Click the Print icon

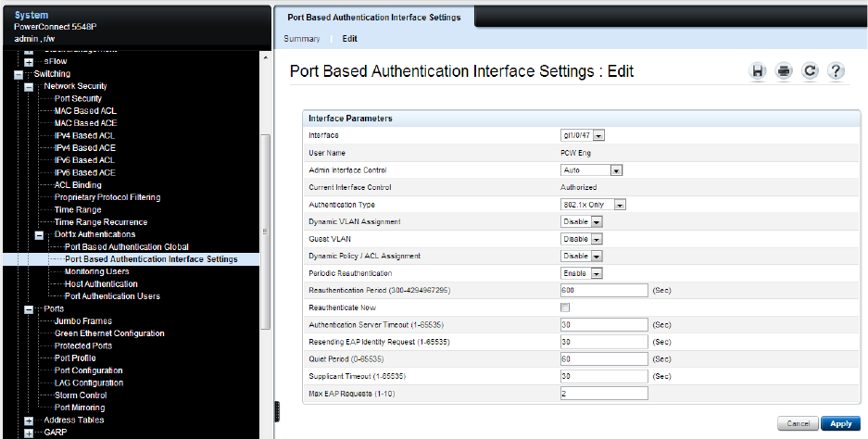point(784,72)
